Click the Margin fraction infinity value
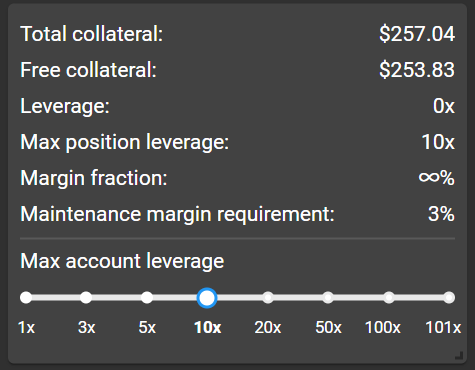Viewport: 475px width, 370px height. pos(437,178)
